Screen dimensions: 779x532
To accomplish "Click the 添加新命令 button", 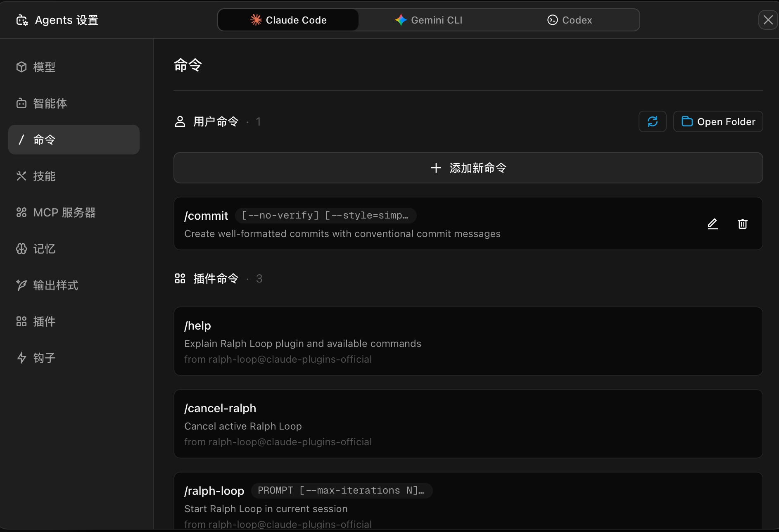I will pos(468,168).
